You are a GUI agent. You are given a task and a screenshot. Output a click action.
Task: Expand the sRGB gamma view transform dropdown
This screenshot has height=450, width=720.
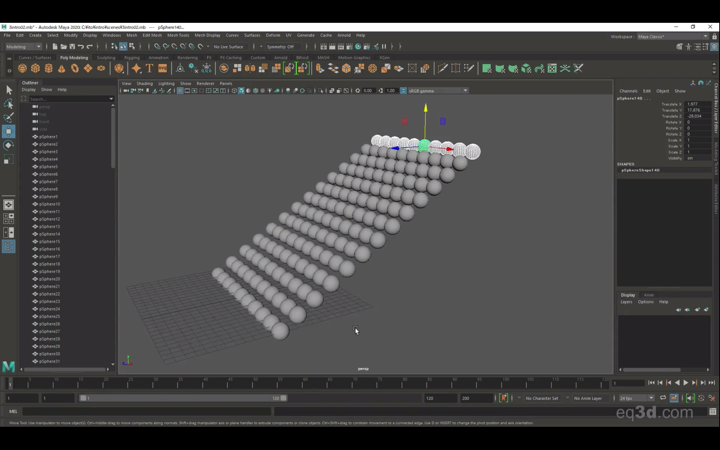[x=436, y=90]
